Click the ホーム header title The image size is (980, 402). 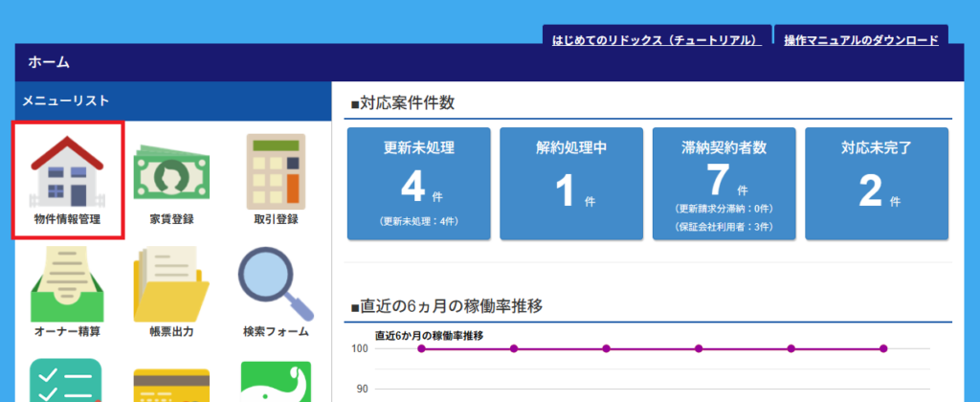pos(49,63)
